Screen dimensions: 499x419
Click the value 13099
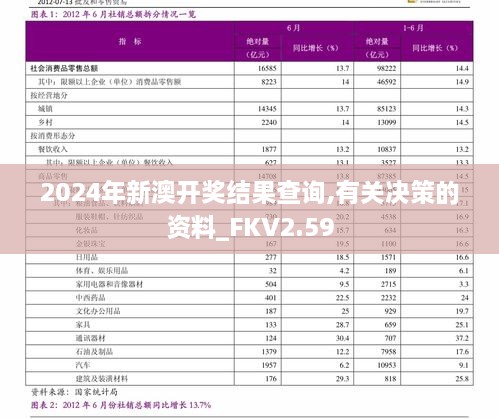coord(386,122)
